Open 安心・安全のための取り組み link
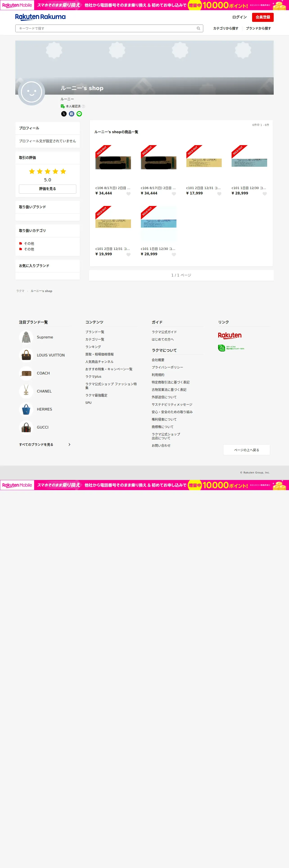The height and width of the screenshot is (868, 289). [172, 412]
